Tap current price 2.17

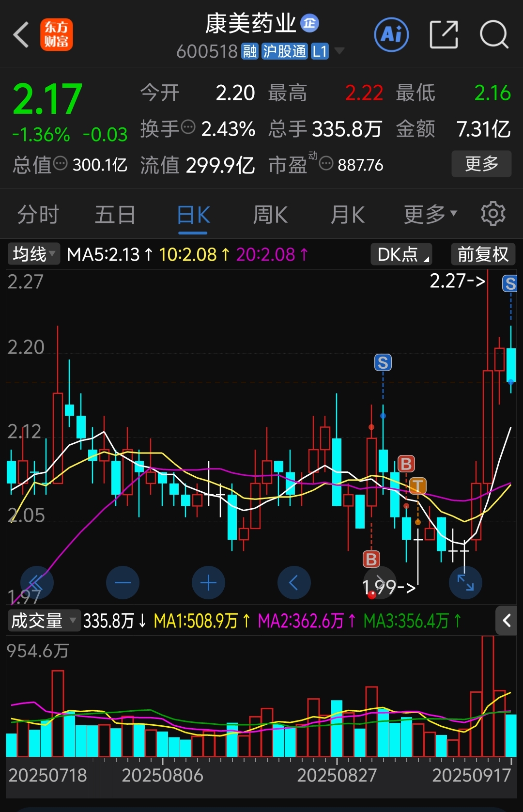coord(47,99)
